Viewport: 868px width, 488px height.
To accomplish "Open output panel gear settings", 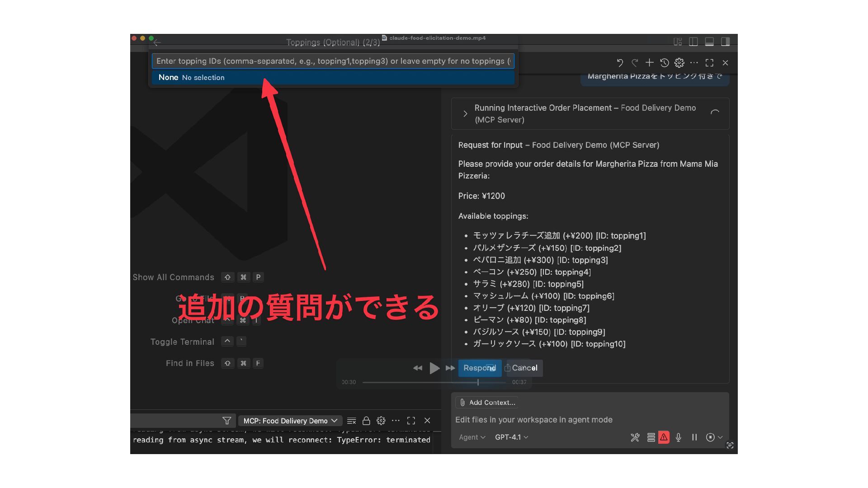I will pyautogui.click(x=381, y=421).
